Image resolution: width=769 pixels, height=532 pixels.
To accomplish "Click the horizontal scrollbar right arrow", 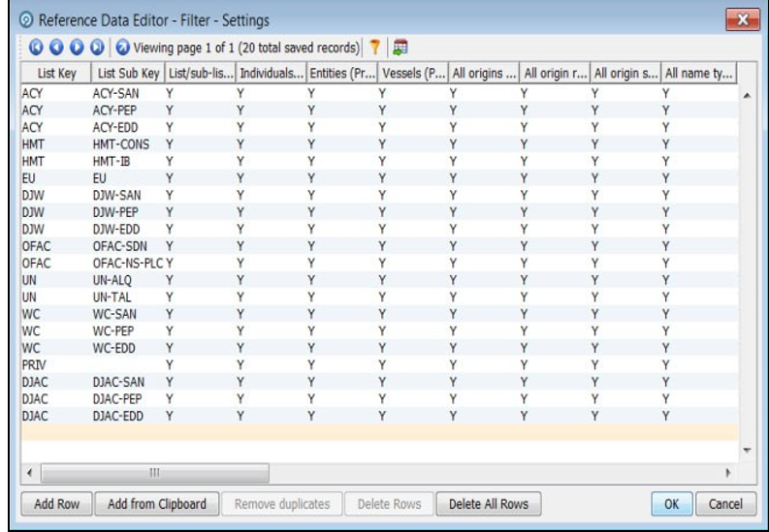I will coord(728,473).
